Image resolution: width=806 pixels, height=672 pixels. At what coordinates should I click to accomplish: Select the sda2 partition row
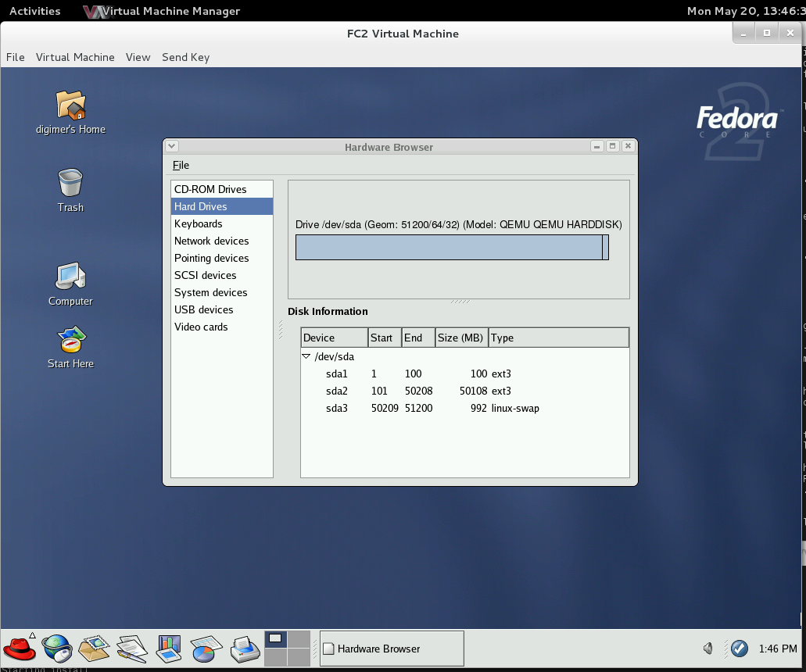[x=464, y=391]
